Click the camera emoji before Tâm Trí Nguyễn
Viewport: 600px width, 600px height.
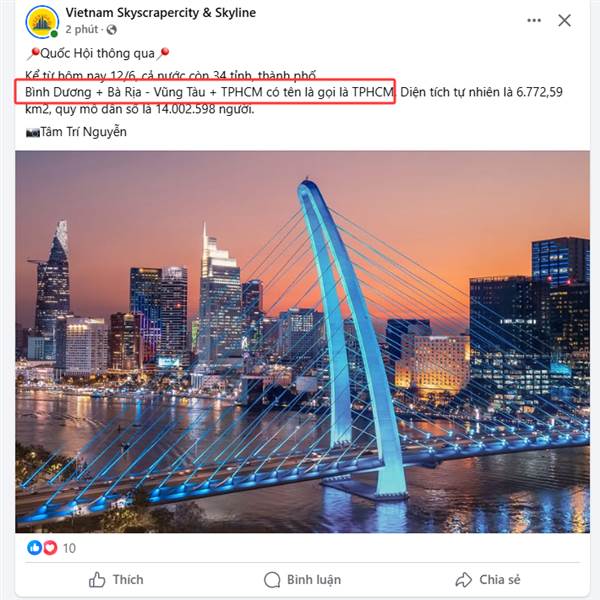(x=33, y=133)
